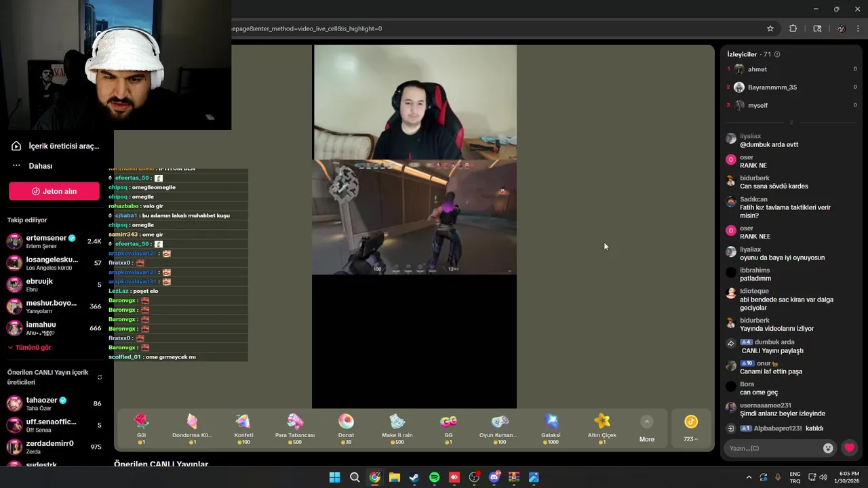Open File Explorer from taskbar
The height and width of the screenshot is (488, 868).
coord(394,477)
